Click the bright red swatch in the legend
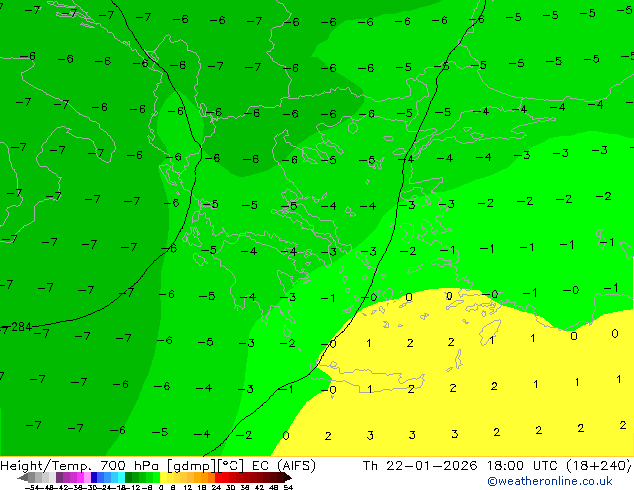The width and height of the screenshot is (634, 490). [218, 477]
